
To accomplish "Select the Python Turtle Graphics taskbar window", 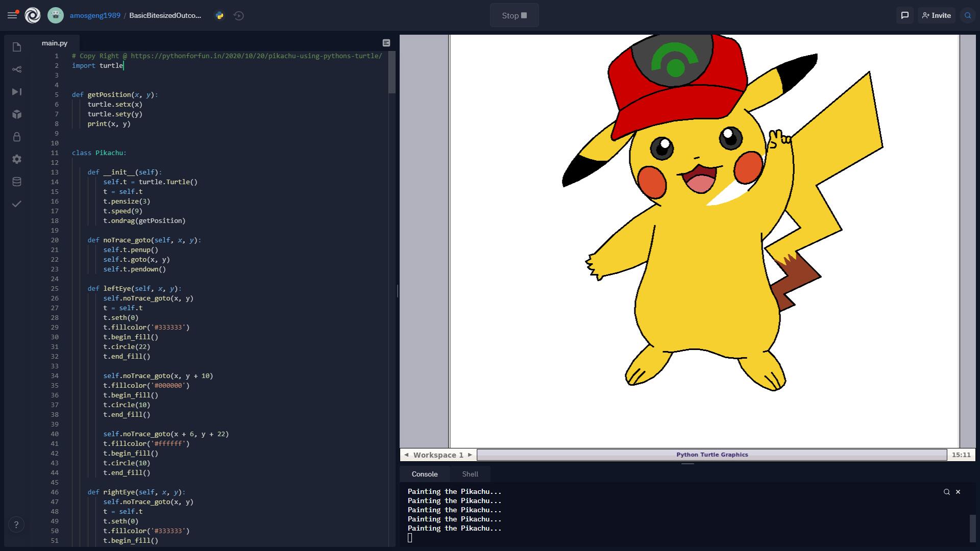I will click(712, 455).
